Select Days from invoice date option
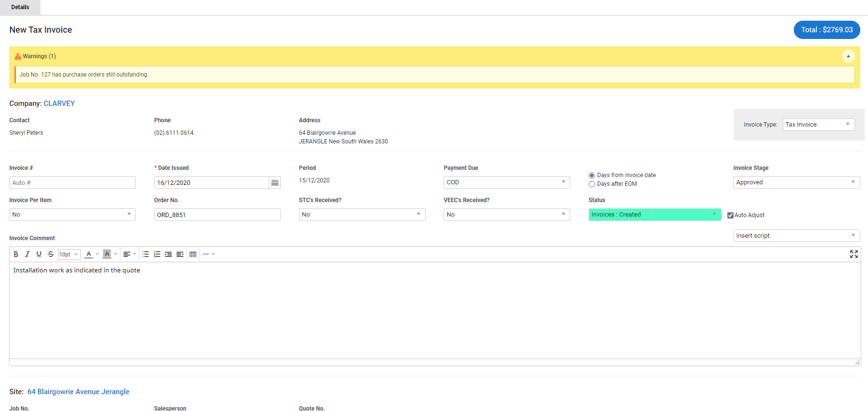The width and height of the screenshot is (868, 411). [592, 175]
